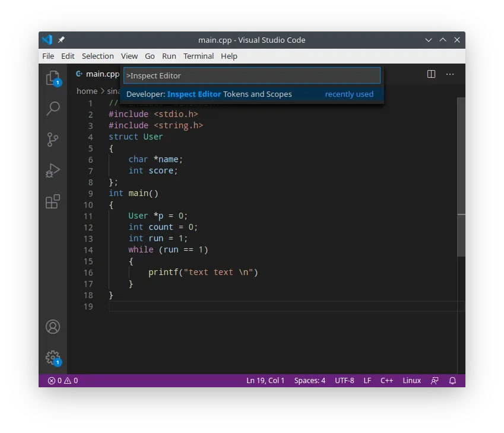Click the VS Code logo in the title bar
Image resolution: width=504 pixels, height=433 pixels.
point(47,40)
